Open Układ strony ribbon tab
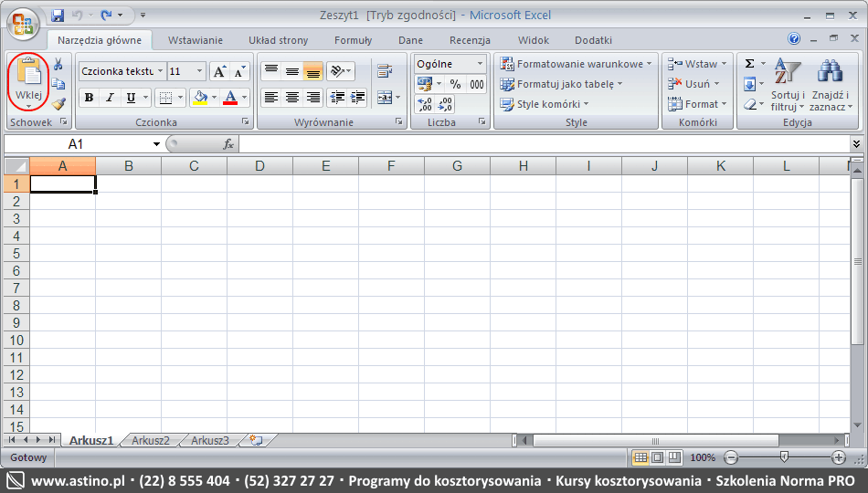 (278, 40)
